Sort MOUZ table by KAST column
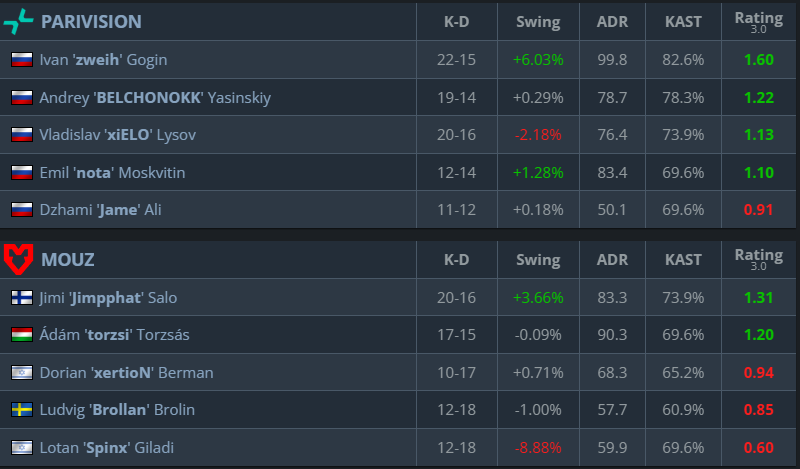Viewport: 800px width, 469px height. (683, 260)
